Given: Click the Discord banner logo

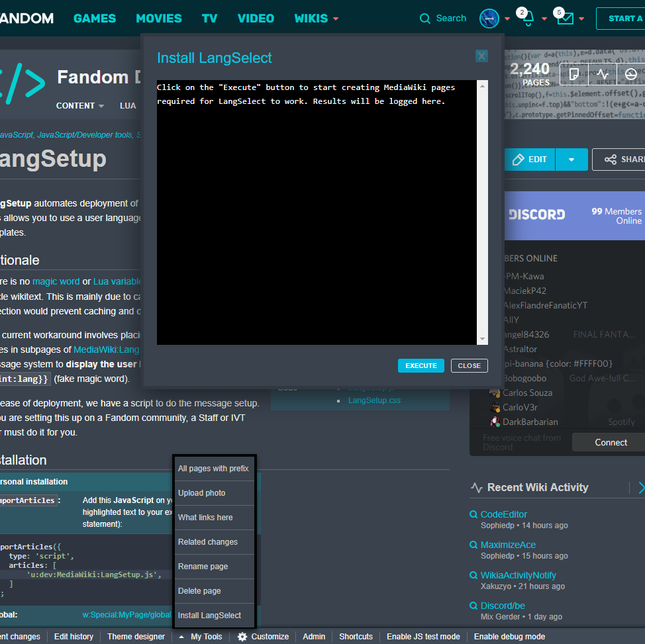Looking at the screenshot, I should pos(537,214).
